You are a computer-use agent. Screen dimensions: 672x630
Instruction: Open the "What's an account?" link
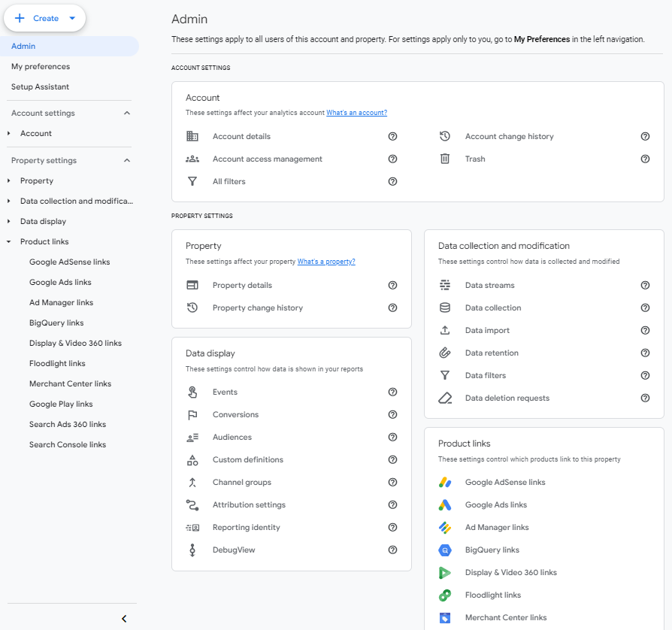[356, 113]
